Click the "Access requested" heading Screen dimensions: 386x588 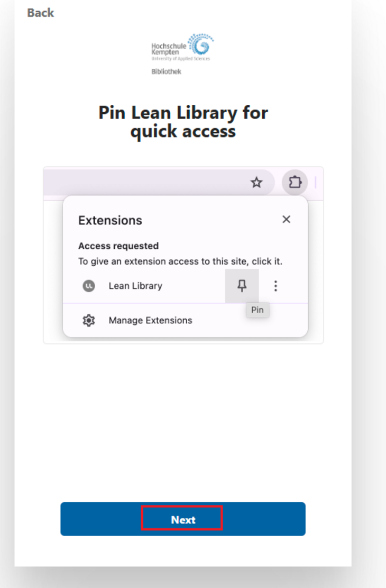(118, 246)
